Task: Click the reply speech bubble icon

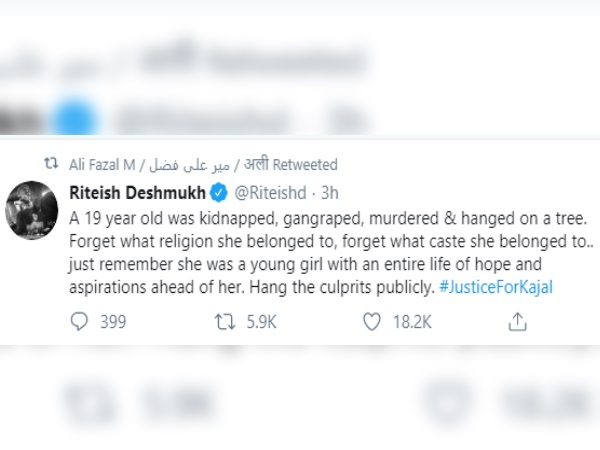Action: [x=80, y=321]
